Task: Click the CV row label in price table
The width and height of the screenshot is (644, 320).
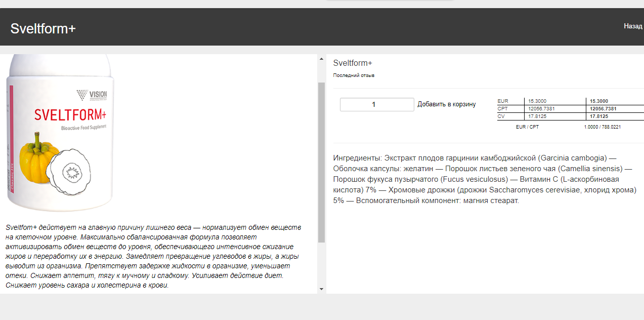Action: point(501,116)
